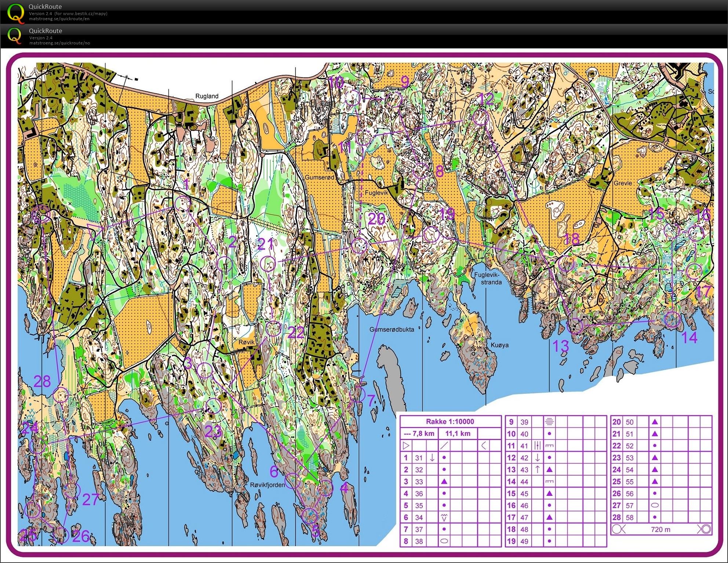Click control circle 14 near the coast
This screenshot has width=728, height=563.
pos(672,319)
